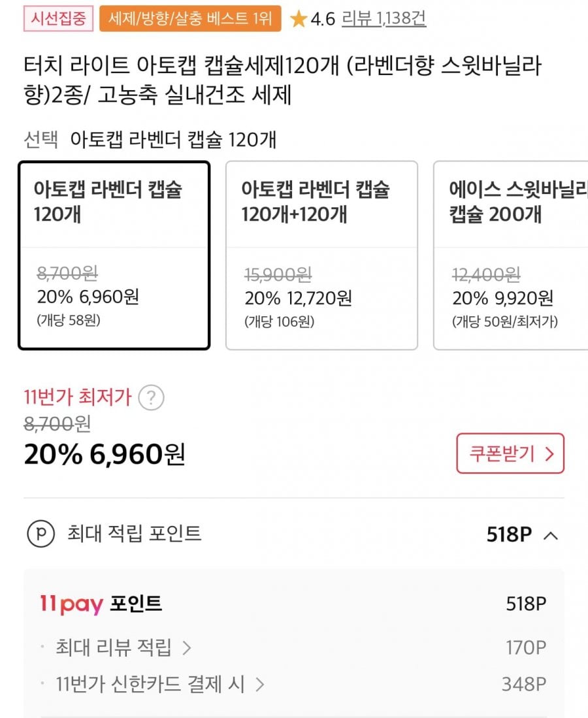Click the circled P points icon
The height and width of the screenshot is (718, 588).
41,534
